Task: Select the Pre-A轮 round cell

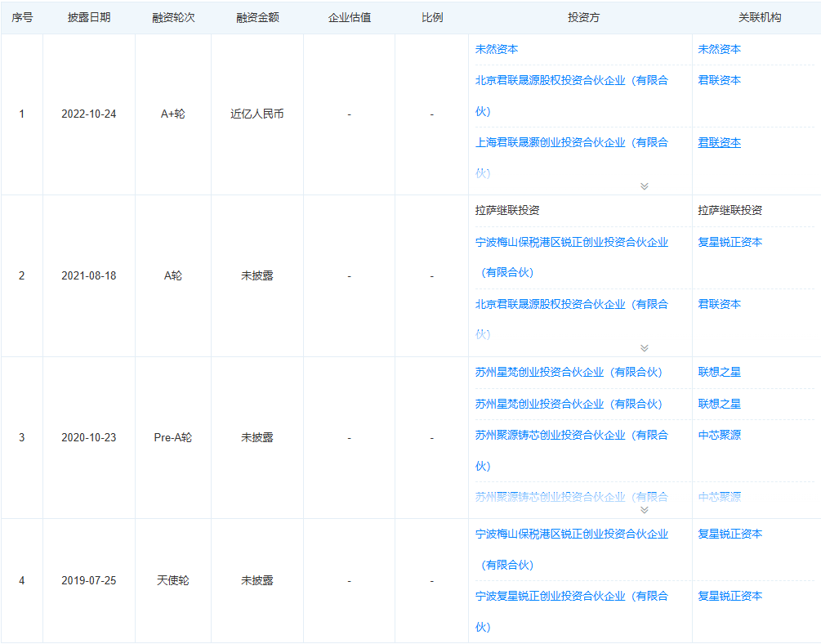Action: [173, 437]
